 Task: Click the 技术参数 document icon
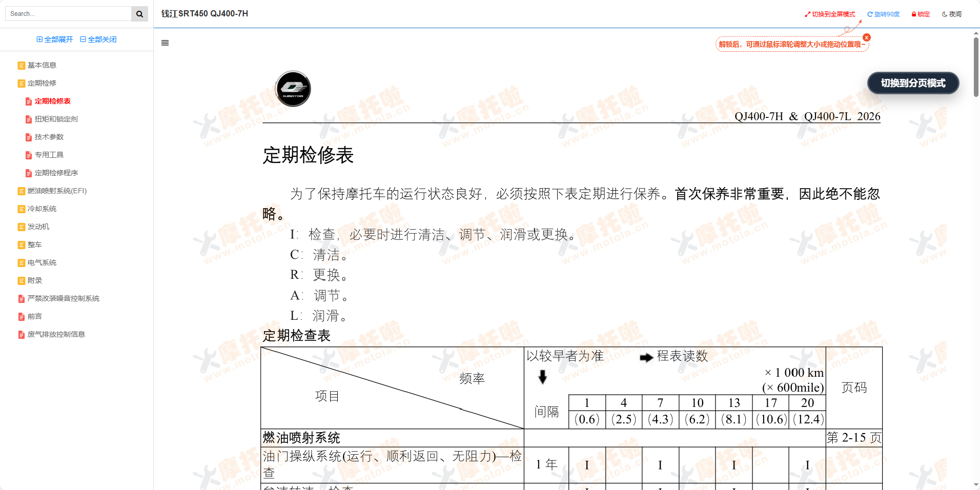(x=29, y=137)
